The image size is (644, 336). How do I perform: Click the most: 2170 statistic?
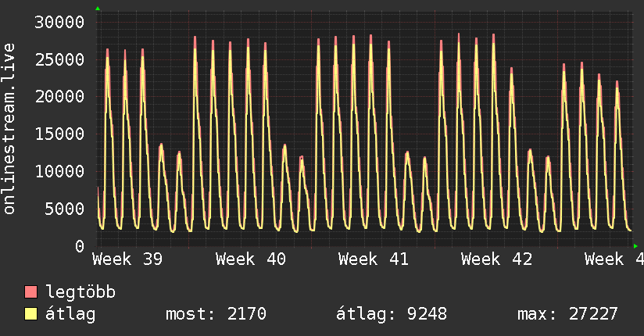click(216, 314)
